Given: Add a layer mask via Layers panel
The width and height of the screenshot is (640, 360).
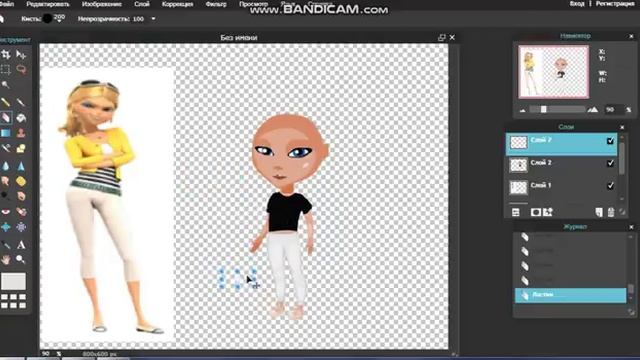Looking at the screenshot, I should coord(535,212).
